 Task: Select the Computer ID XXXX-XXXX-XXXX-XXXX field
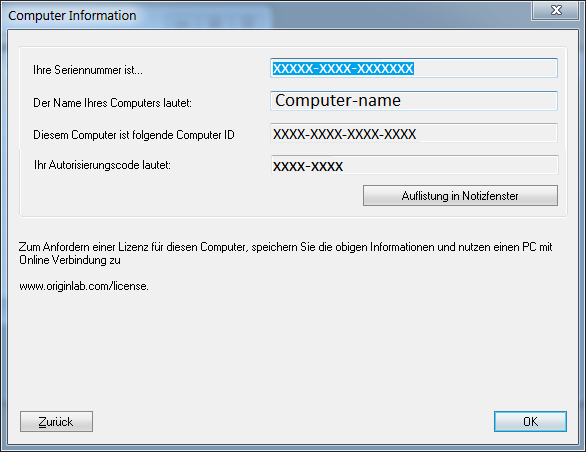tap(414, 133)
